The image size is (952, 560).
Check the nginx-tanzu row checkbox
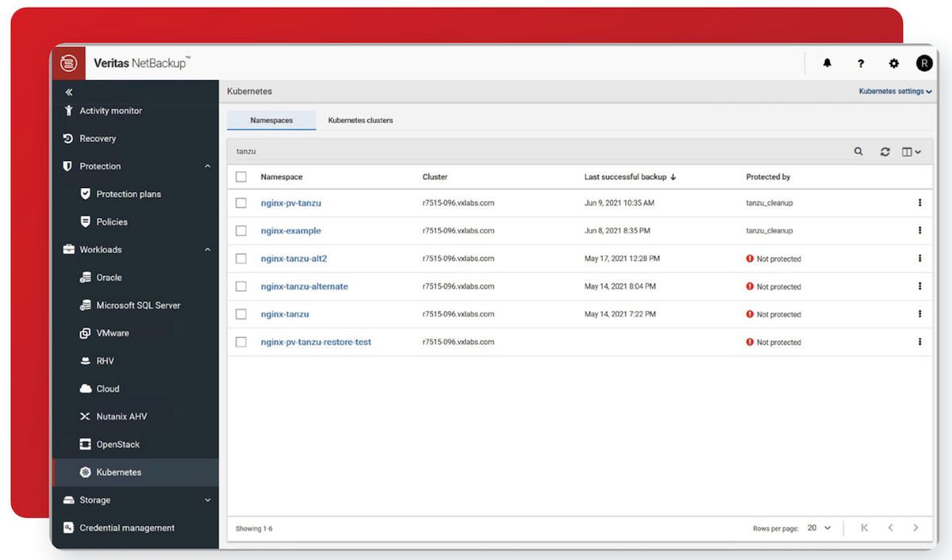(241, 314)
